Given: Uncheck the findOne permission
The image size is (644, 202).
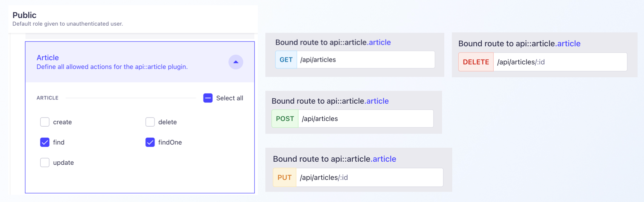Looking at the screenshot, I should click(150, 142).
